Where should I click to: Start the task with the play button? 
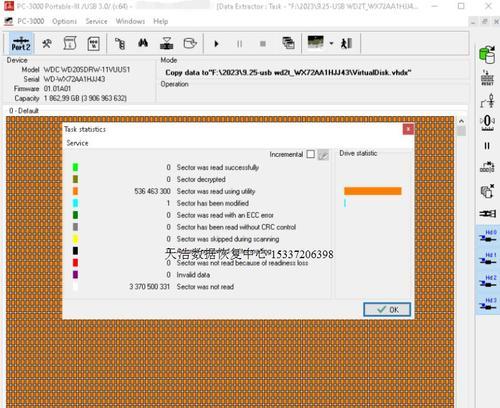click(x=216, y=44)
